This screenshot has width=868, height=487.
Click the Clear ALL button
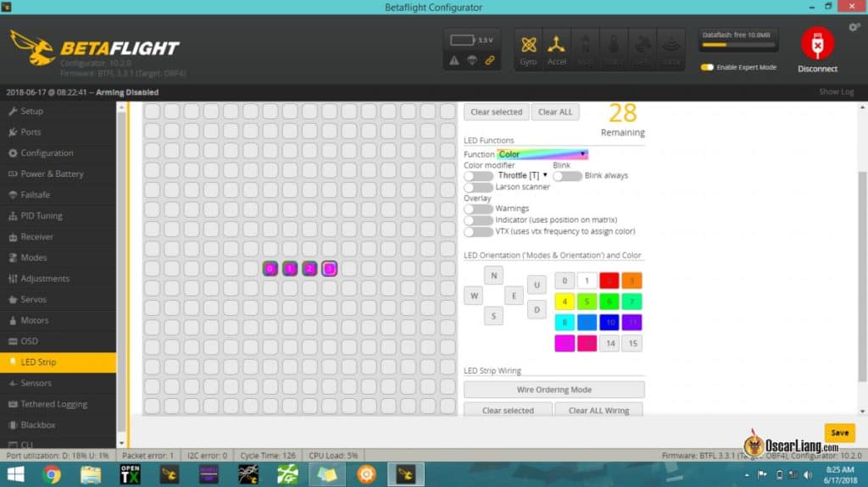pyautogui.click(x=555, y=112)
